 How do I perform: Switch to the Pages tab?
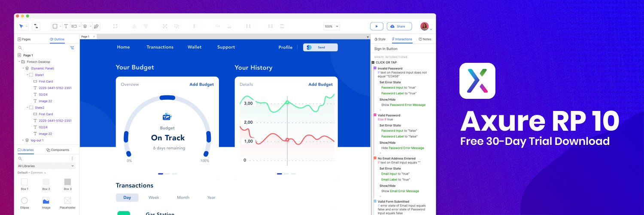tap(24, 39)
